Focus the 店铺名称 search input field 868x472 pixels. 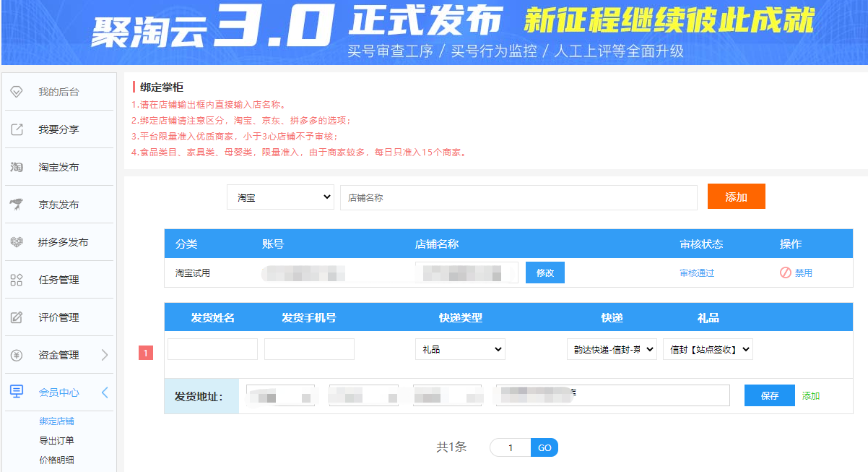(x=518, y=197)
